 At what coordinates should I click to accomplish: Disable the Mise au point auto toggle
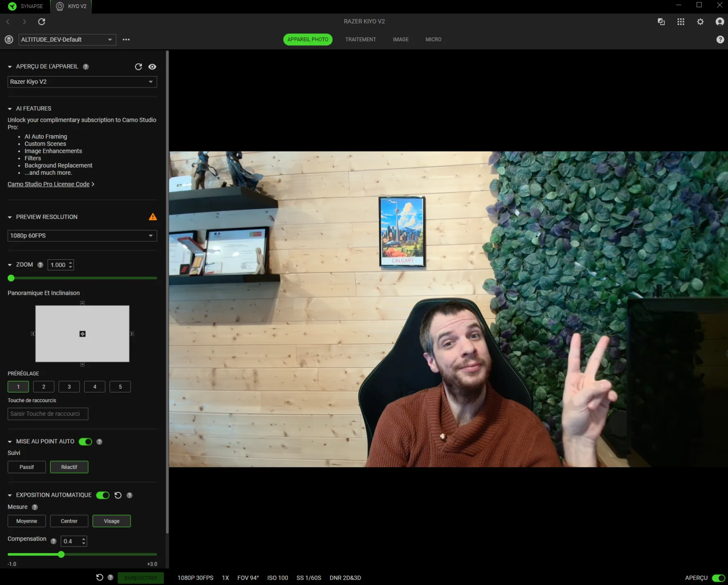(x=85, y=441)
